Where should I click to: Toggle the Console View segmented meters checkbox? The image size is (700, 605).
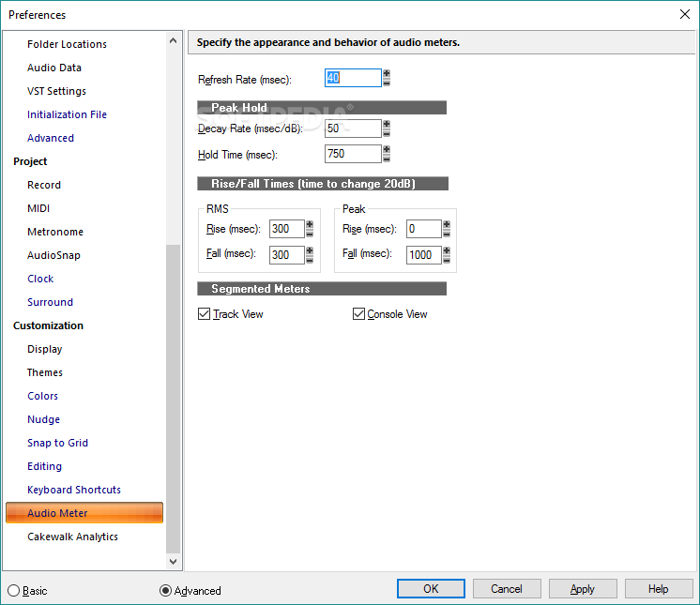[x=359, y=314]
